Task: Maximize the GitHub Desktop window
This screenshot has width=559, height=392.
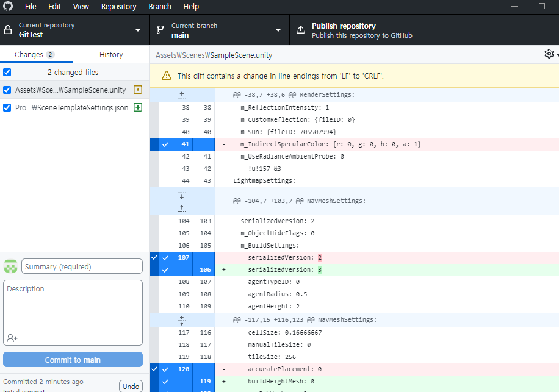Action: (x=542, y=7)
